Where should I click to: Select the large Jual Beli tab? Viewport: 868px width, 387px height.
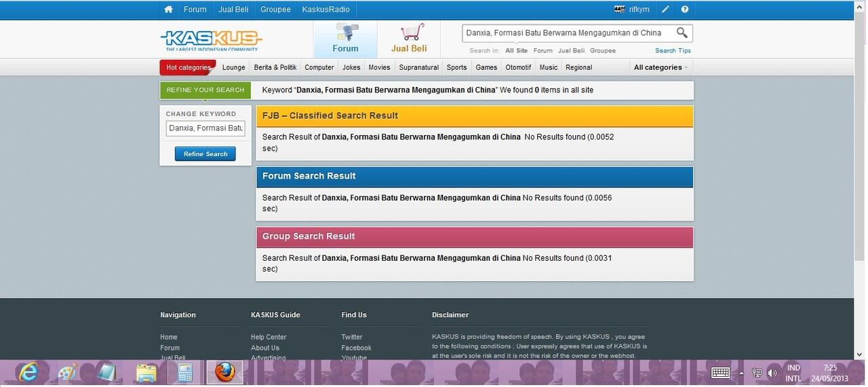click(x=409, y=39)
